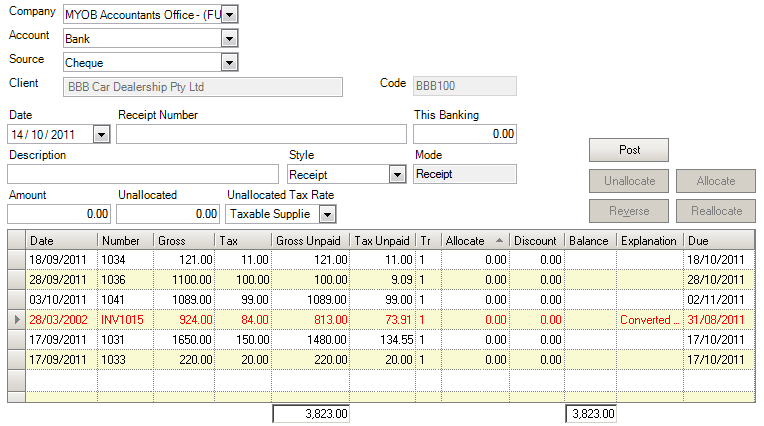
Task: Click the Gross Unpaid column header
Action: pos(311,241)
